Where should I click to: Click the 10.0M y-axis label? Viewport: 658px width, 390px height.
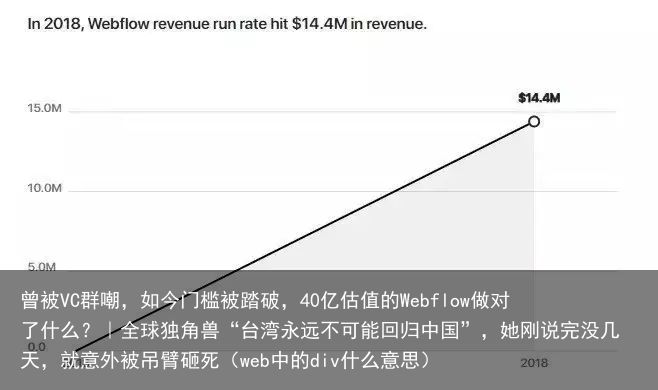44,188
